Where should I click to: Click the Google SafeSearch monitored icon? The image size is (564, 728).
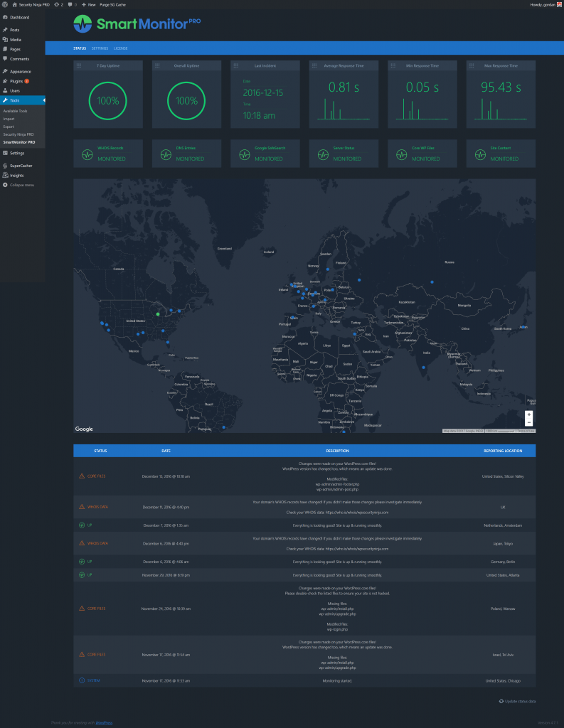pyautogui.click(x=245, y=154)
